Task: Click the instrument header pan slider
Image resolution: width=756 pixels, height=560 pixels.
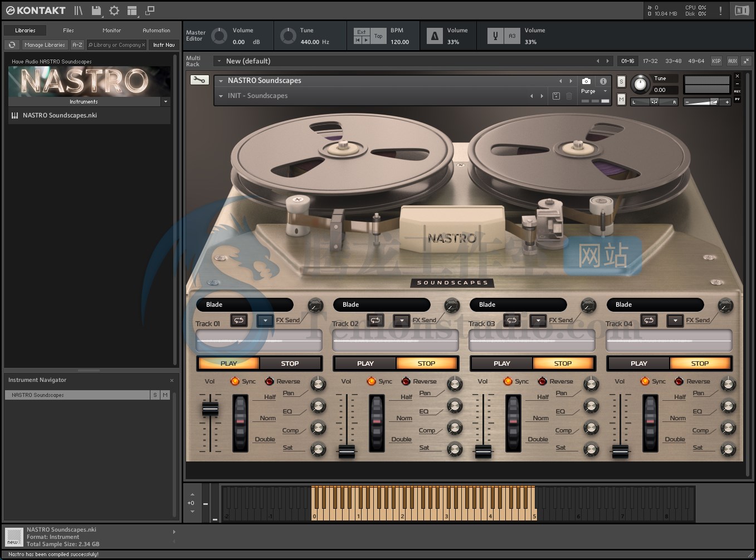Action: coord(654,102)
